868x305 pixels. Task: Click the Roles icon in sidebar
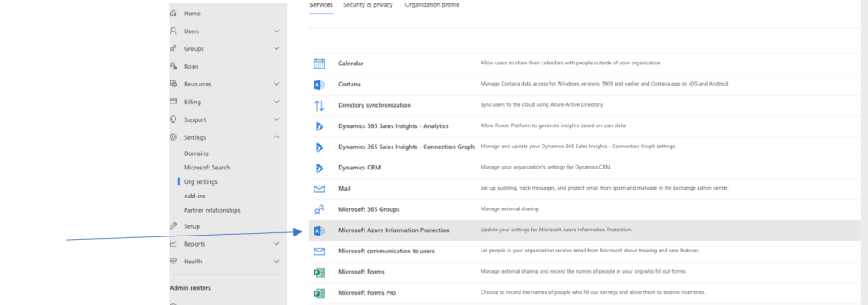[x=174, y=66]
